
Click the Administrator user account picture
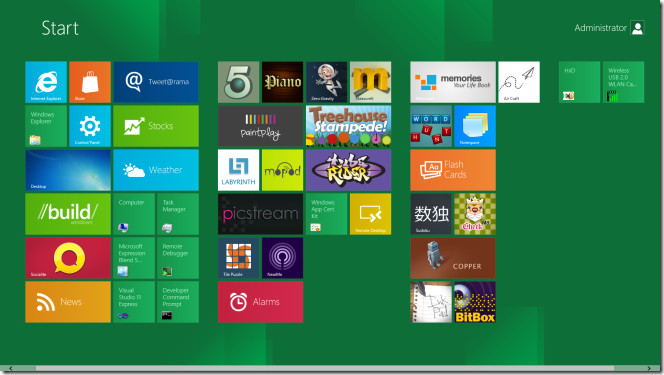[637, 28]
